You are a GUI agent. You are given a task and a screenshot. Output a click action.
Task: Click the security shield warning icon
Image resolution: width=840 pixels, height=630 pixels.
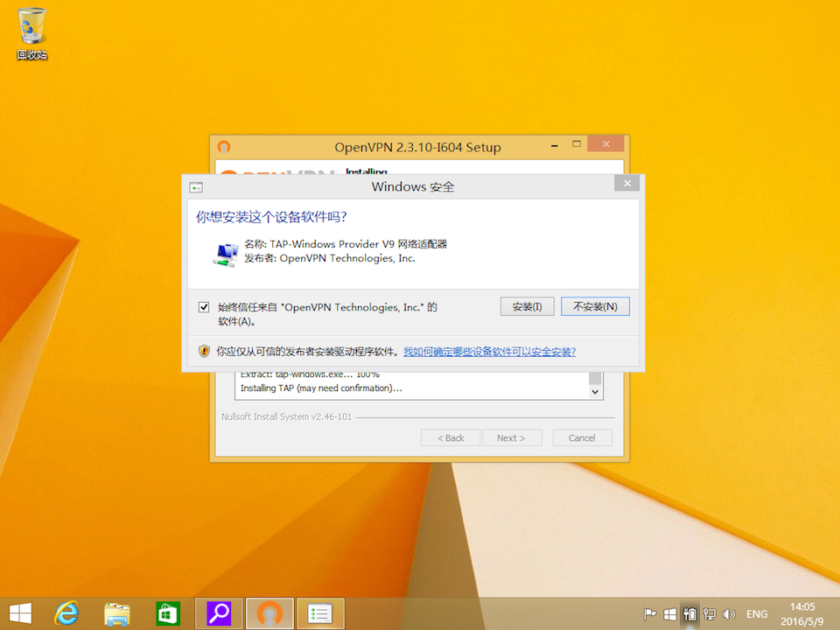(204, 352)
